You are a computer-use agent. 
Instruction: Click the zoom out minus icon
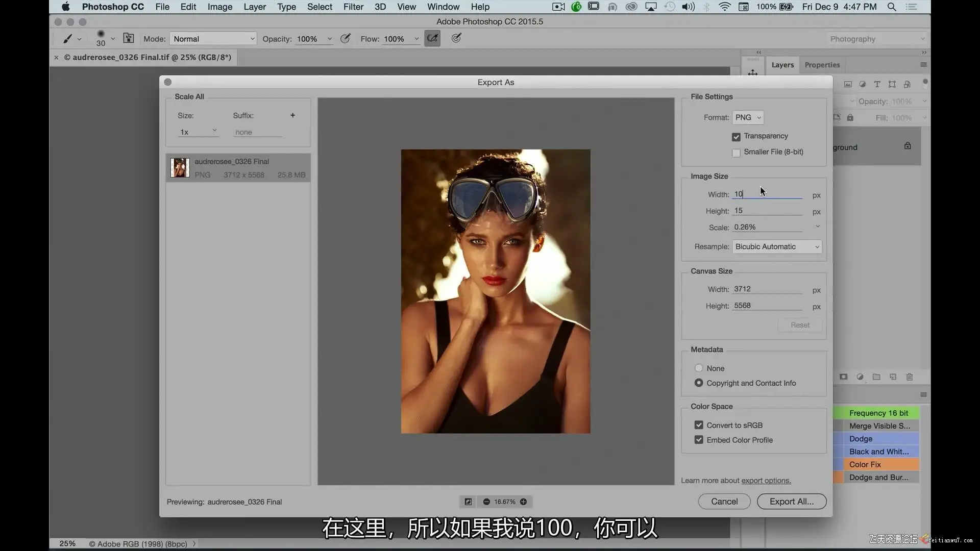[x=486, y=502]
